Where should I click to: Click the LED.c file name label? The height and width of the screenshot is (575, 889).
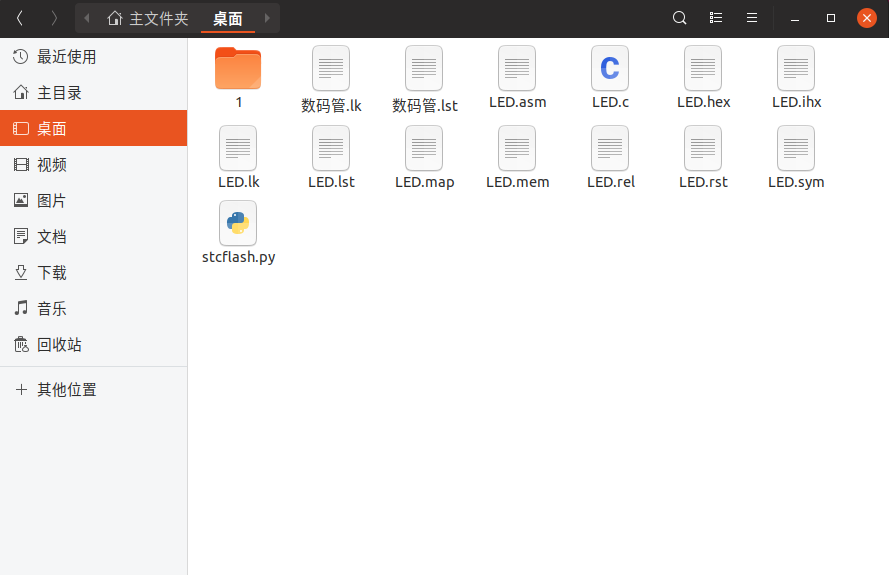[610, 102]
